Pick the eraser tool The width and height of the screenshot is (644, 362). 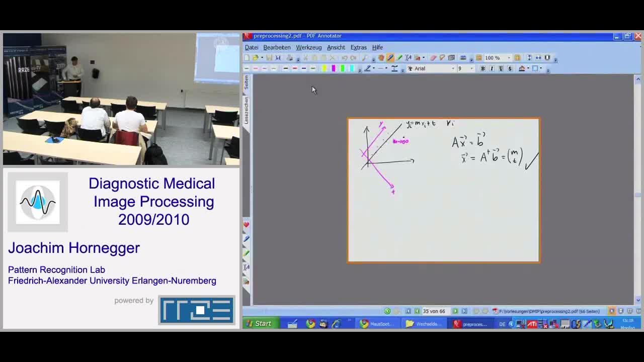[x=433, y=58]
